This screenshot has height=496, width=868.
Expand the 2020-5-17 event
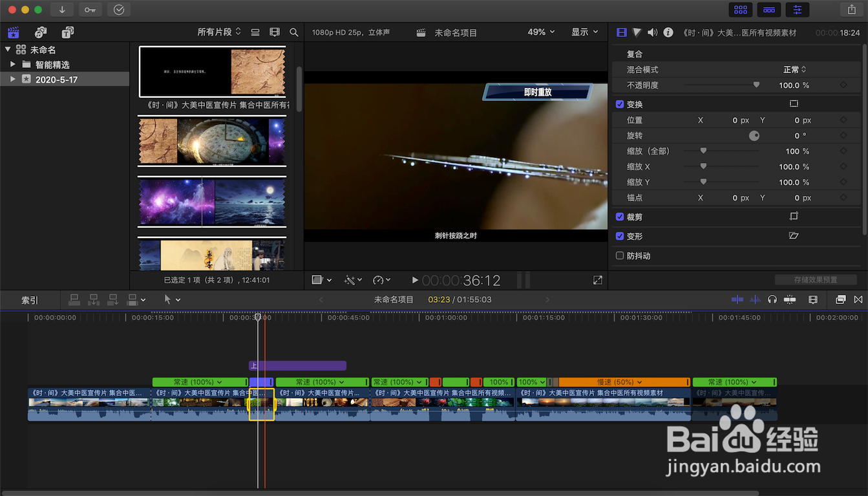tap(13, 79)
